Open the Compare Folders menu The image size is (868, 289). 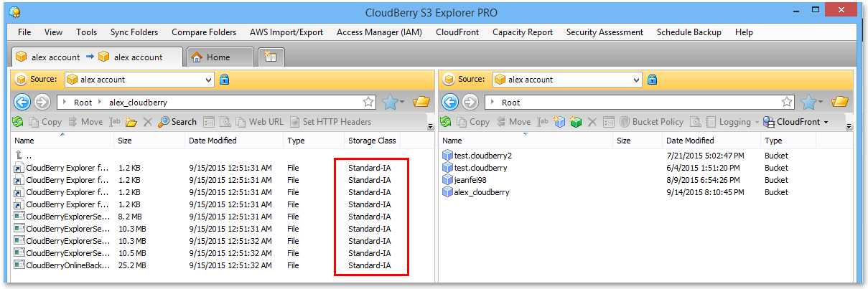click(204, 32)
